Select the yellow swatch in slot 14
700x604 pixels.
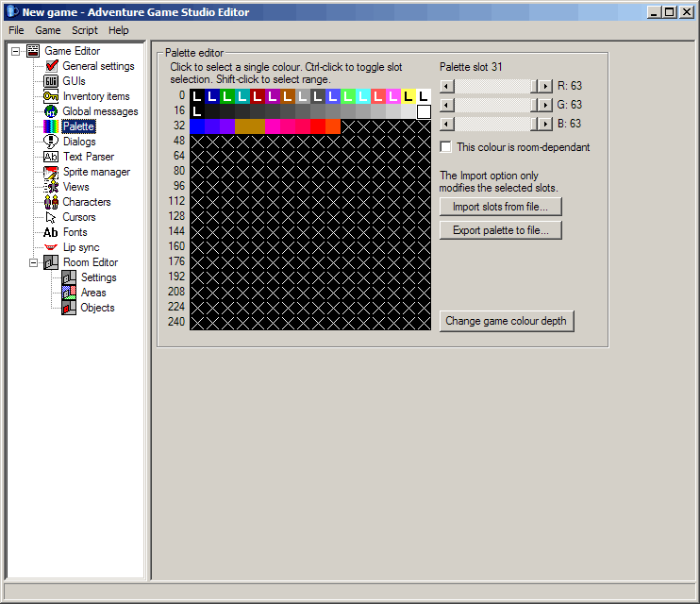[408, 96]
